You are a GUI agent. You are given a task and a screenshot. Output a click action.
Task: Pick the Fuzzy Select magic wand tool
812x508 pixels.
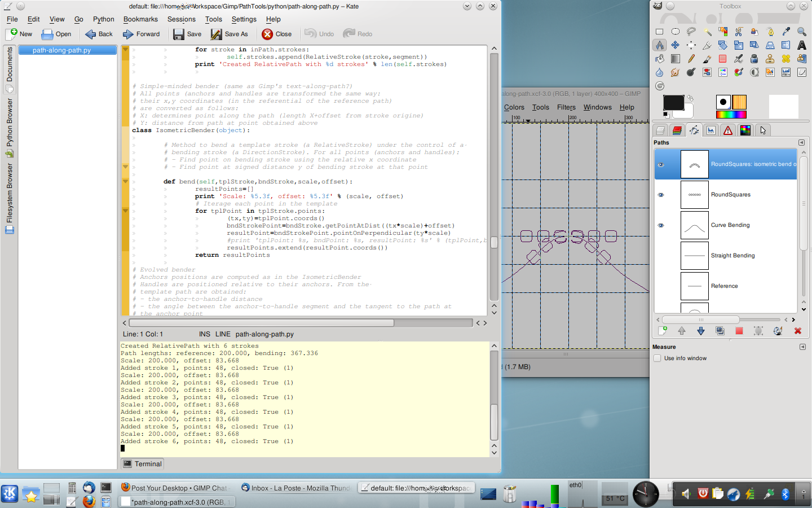tap(707, 32)
